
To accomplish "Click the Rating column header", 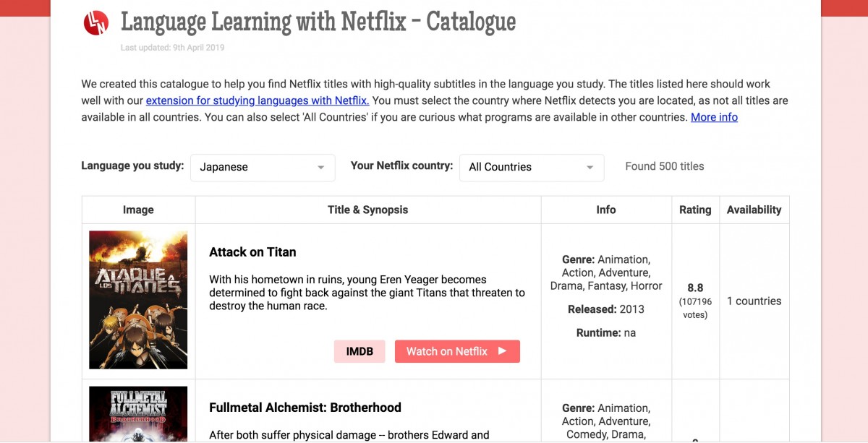I will coord(694,210).
